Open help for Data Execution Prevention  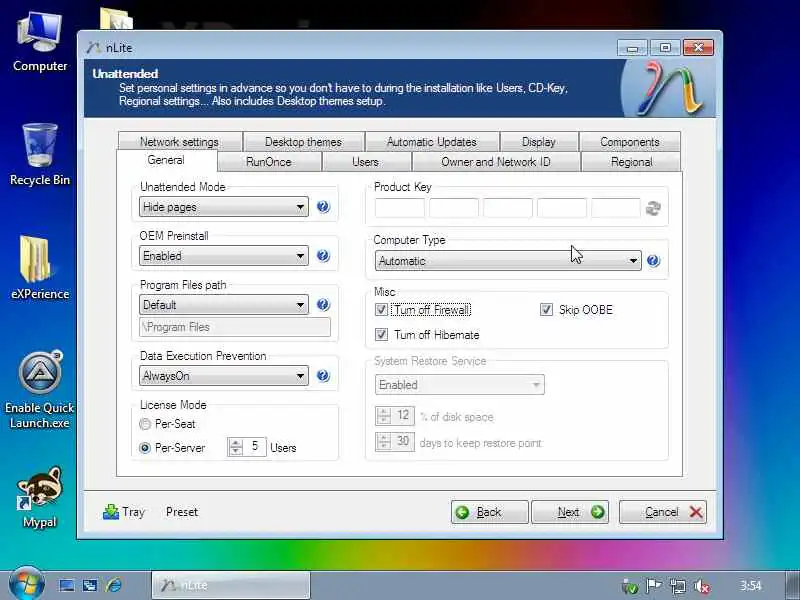click(323, 376)
